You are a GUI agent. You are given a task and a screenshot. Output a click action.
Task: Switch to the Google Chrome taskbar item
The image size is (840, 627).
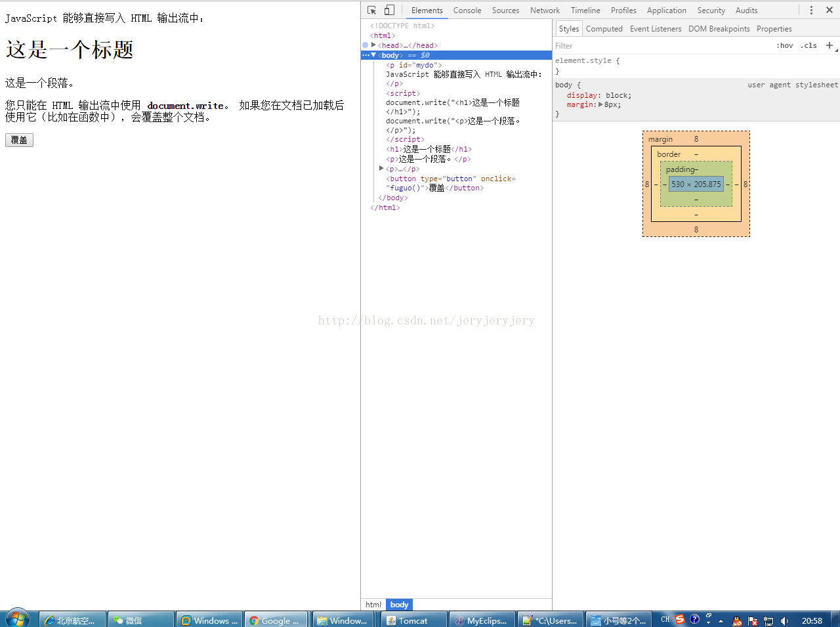click(277, 620)
